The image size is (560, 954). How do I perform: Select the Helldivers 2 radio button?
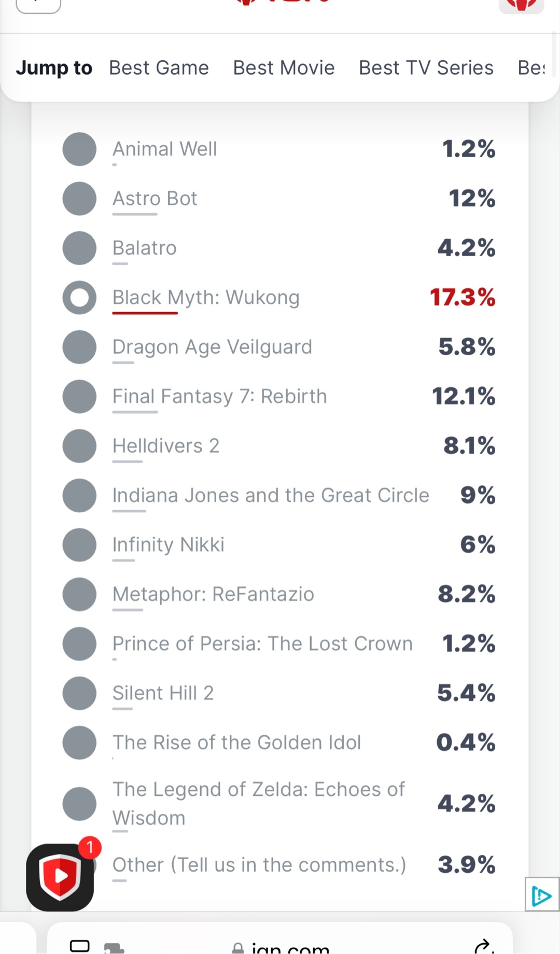[79, 446]
